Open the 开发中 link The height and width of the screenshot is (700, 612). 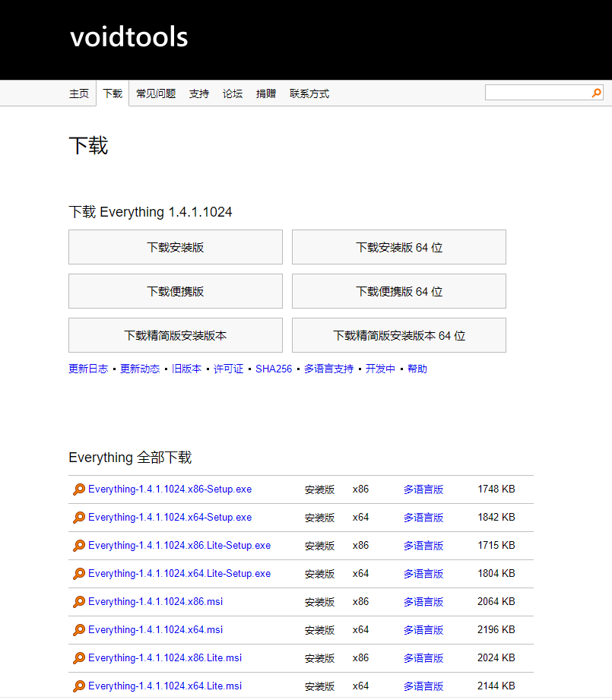click(380, 369)
